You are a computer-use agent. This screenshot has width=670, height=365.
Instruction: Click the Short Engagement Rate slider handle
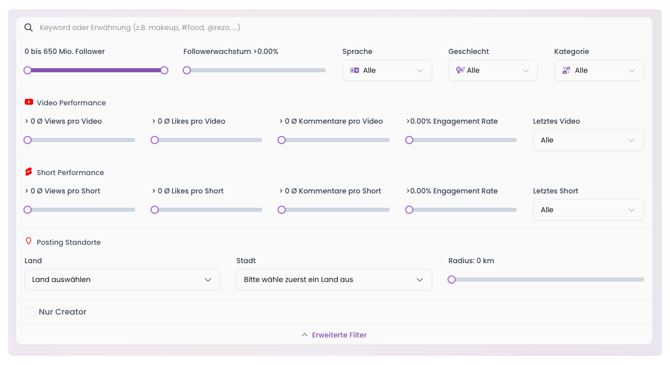point(409,210)
